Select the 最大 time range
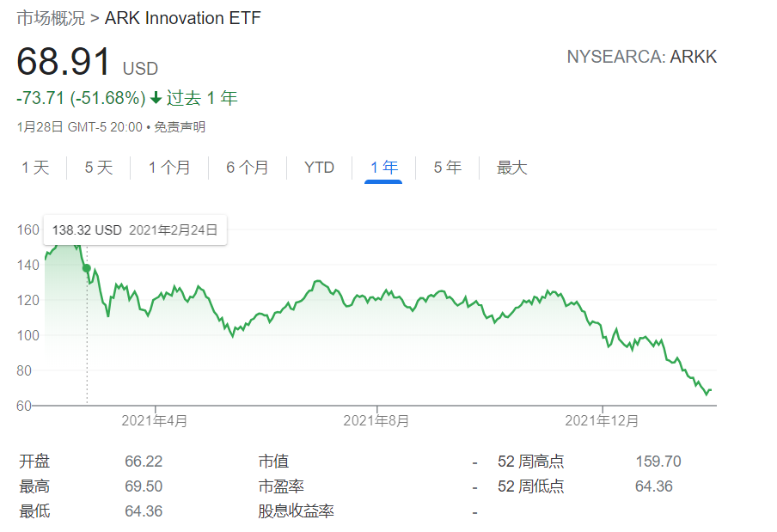The width and height of the screenshot is (777, 532). [511, 168]
